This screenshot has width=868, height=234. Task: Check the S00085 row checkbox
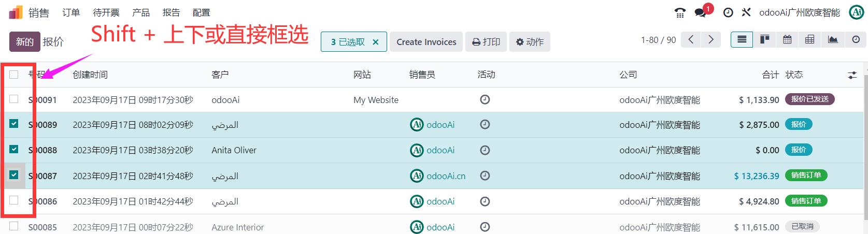[14, 226]
